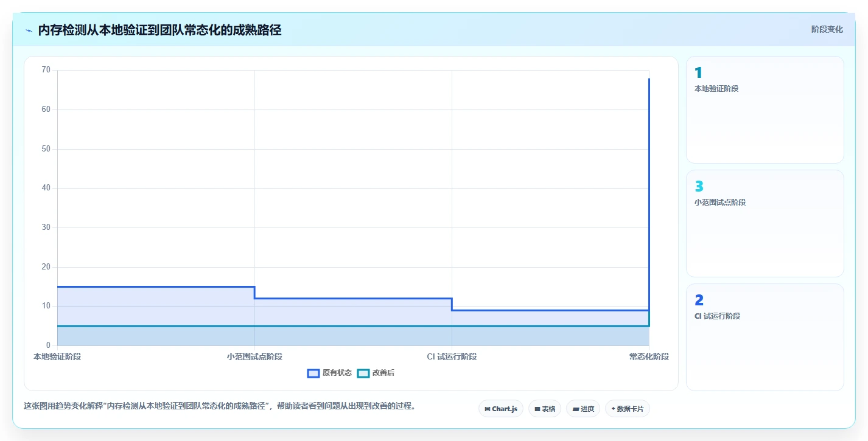Click the number 3 on second card
Screen dimensions: 868x441
tap(699, 186)
